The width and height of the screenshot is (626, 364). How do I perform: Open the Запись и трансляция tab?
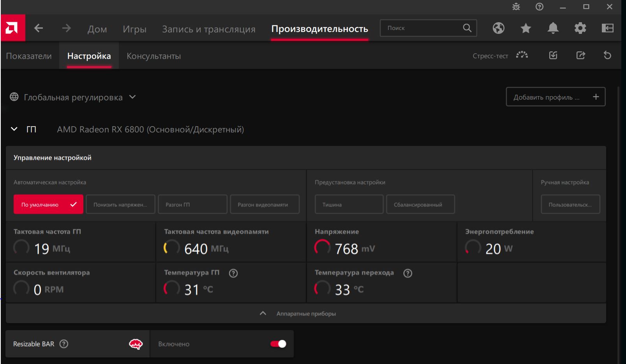[x=209, y=29]
